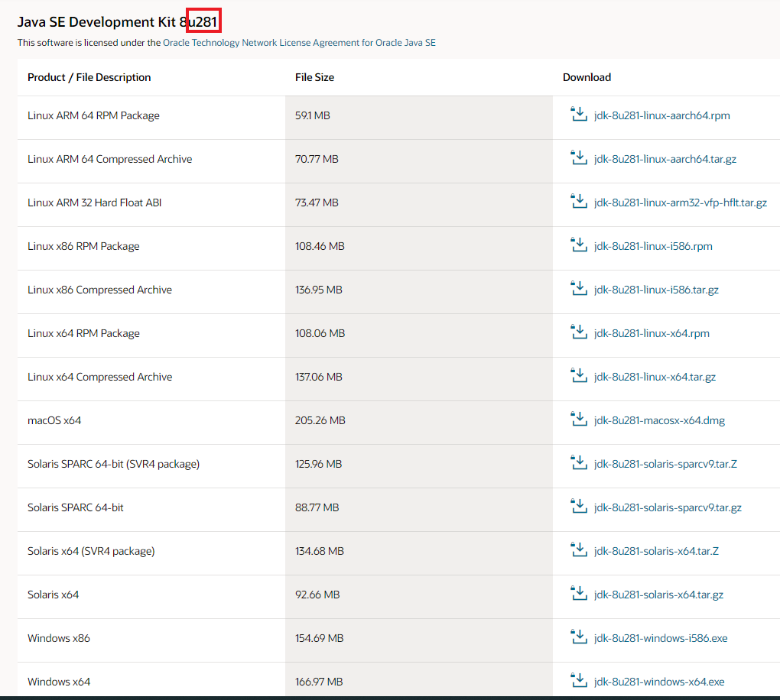Image resolution: width=780 pixels, height=700 pixels.
Task: Click download icon for linux-arm32-vfp-hflt.tar.gz
Action: tap(579, 201)
